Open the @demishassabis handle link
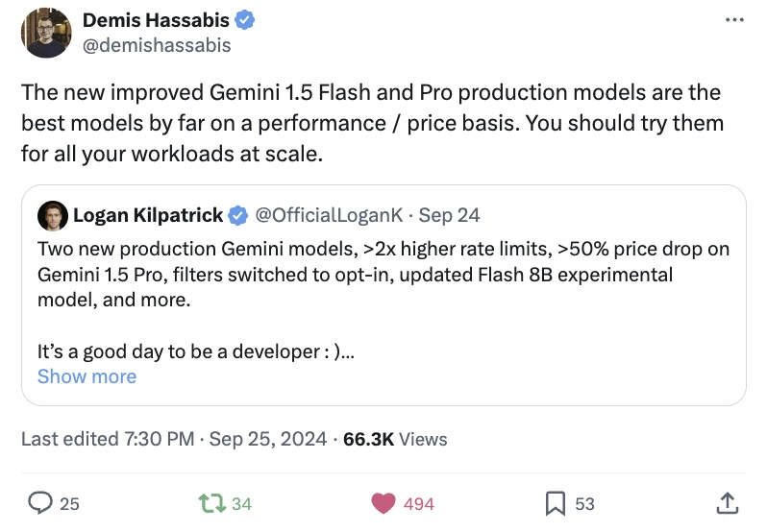This screenshot has width=767, height=532. tap(157, 45)
